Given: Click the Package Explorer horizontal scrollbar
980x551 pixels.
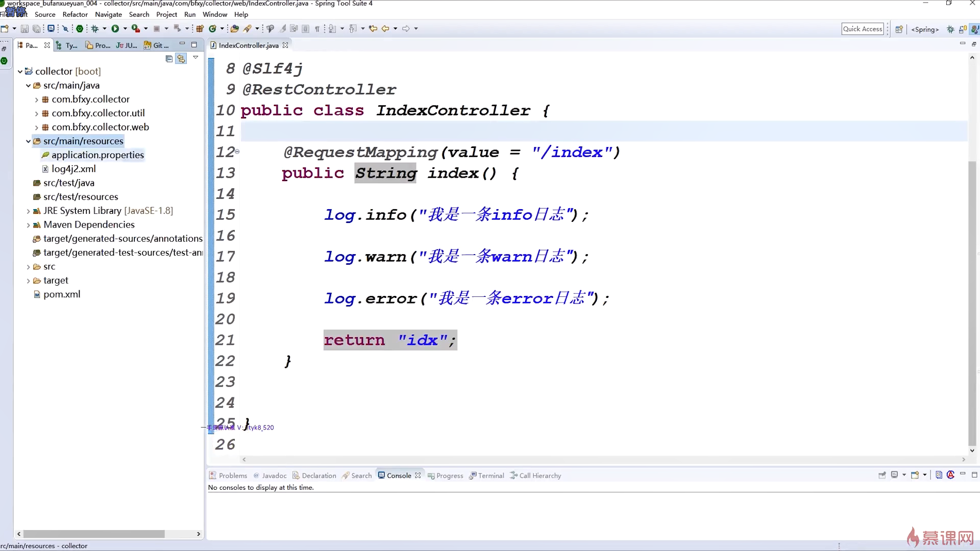Looking at the screenshot, I should pyautogui.click(x=94, y=534).
